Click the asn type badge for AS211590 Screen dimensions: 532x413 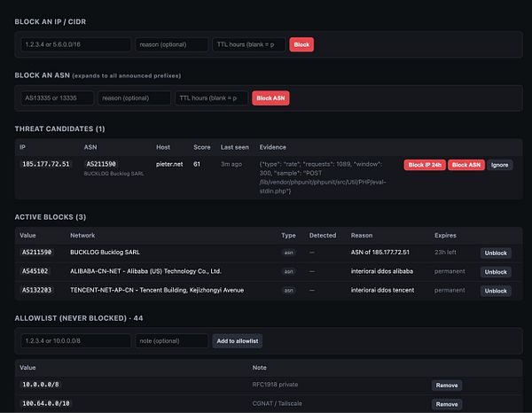click(289, 253)
